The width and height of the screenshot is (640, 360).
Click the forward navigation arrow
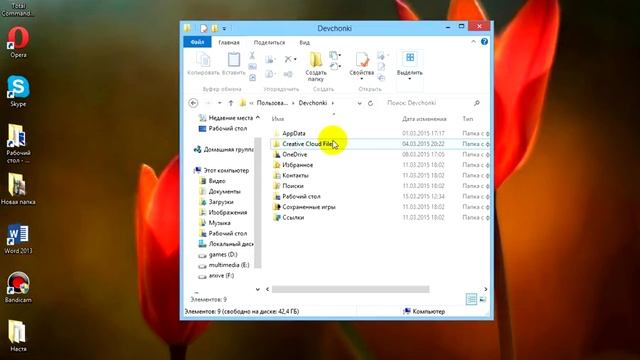tap(208, 103)
